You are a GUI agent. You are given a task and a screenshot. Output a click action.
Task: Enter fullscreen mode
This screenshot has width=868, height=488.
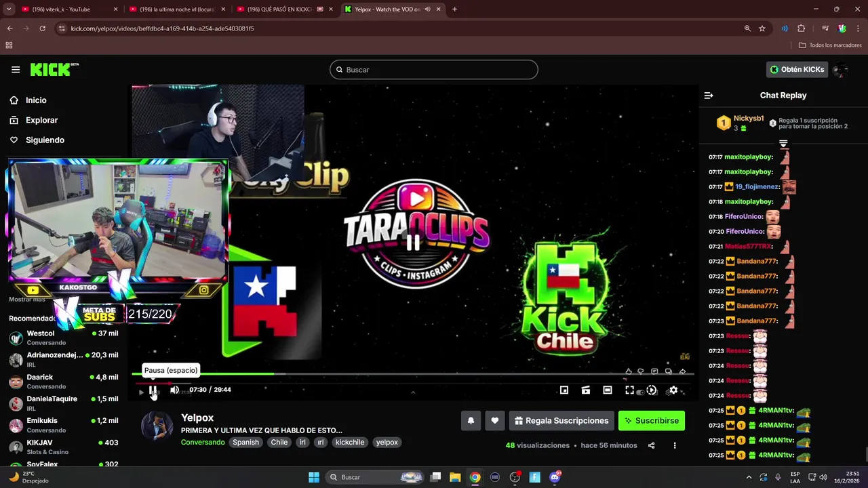629,390
